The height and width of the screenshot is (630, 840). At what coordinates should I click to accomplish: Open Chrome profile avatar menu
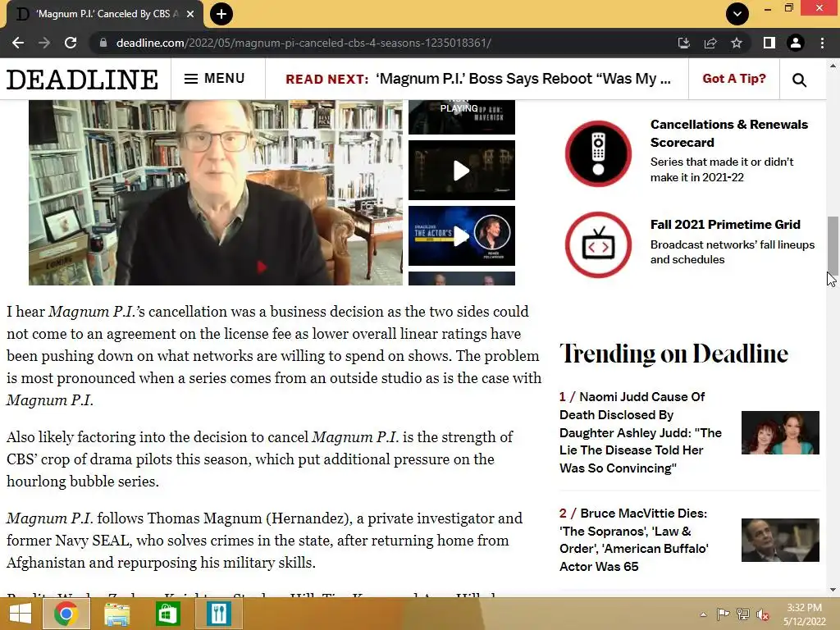[x=796, y=43]
